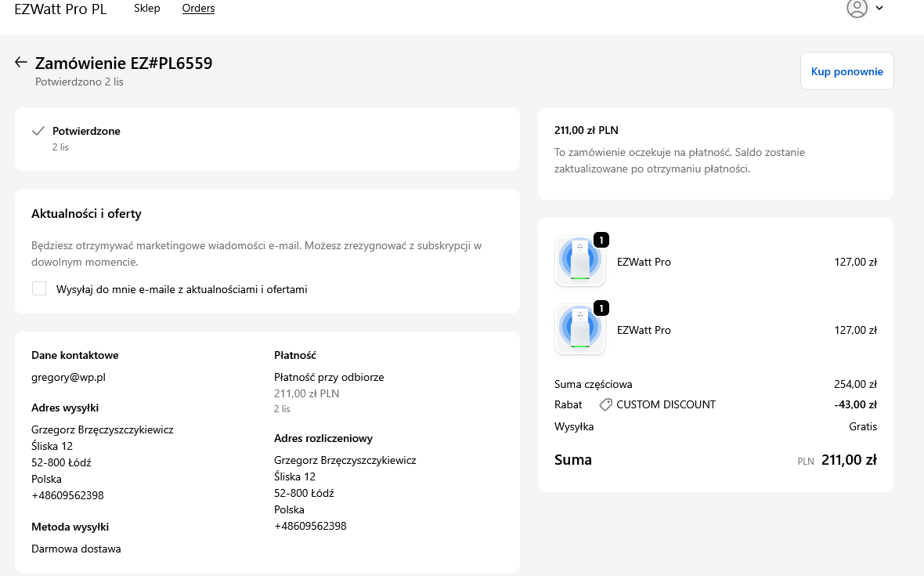Open the user account avatar icon
Screen dimensions: 924x576
(x=857, y=9)
